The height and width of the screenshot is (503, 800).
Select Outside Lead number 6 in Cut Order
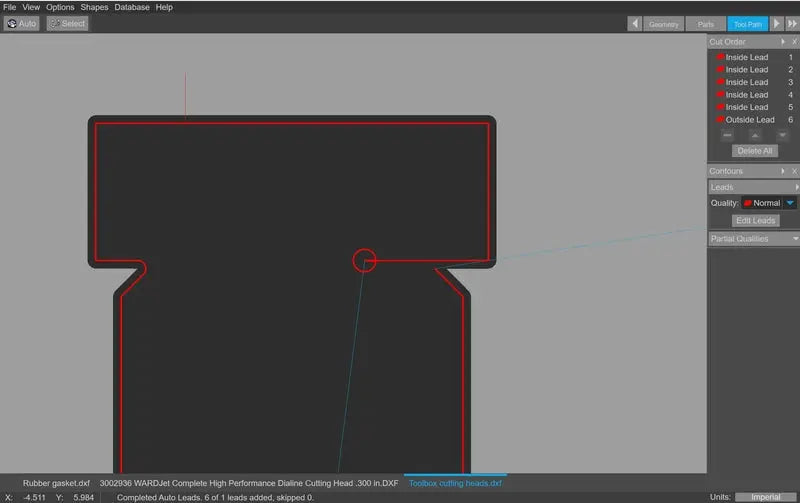coord(750,120)
